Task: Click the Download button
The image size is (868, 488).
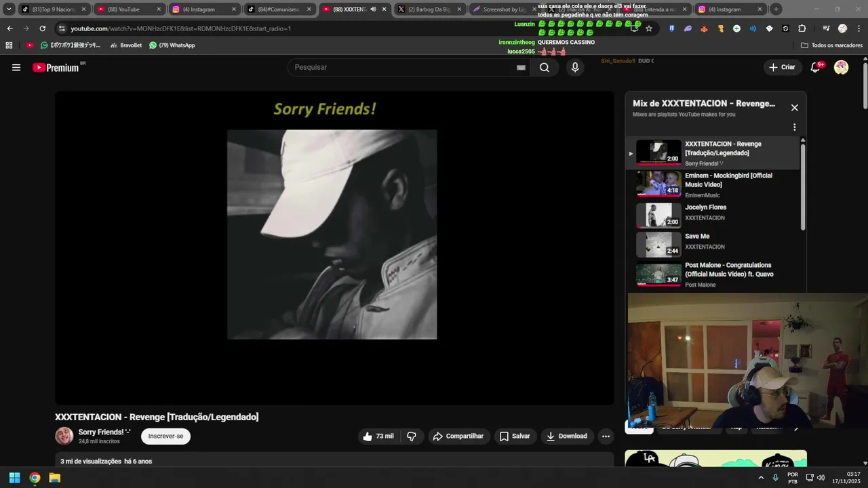Action: (x=567, y=436)
